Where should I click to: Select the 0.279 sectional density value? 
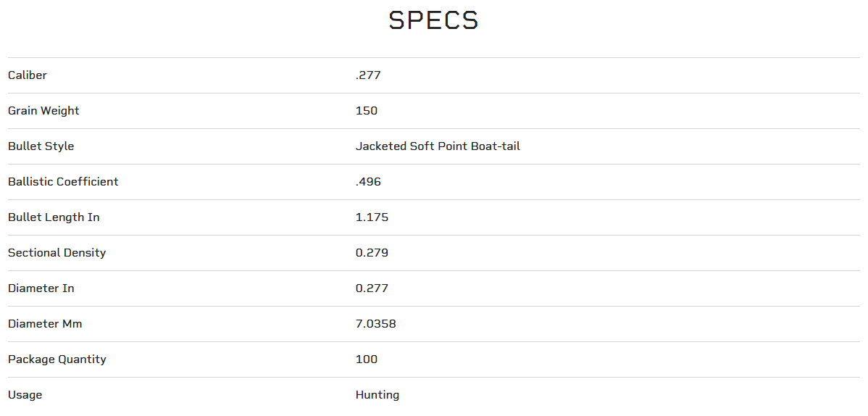pos(372,253)
